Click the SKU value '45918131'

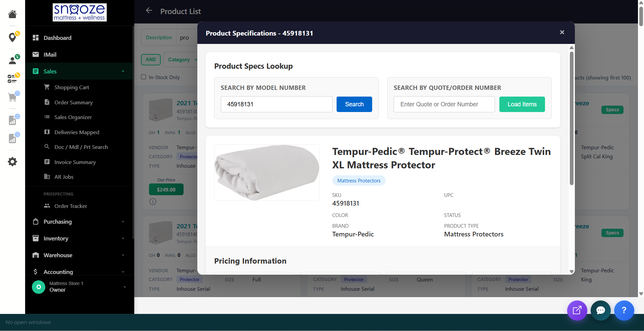(x=346, y=203)
